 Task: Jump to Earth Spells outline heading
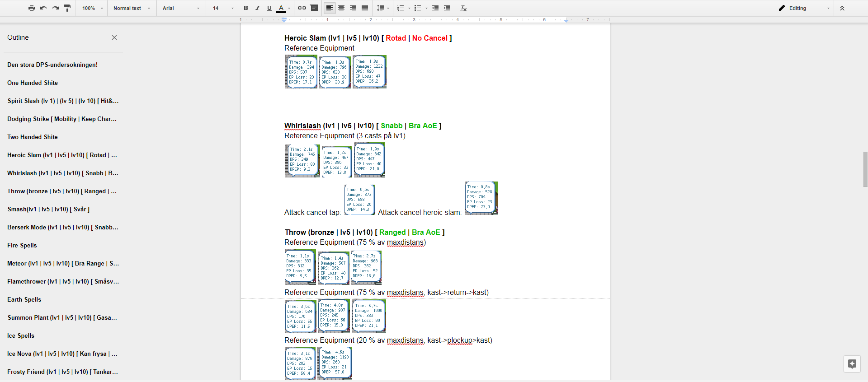24,299
